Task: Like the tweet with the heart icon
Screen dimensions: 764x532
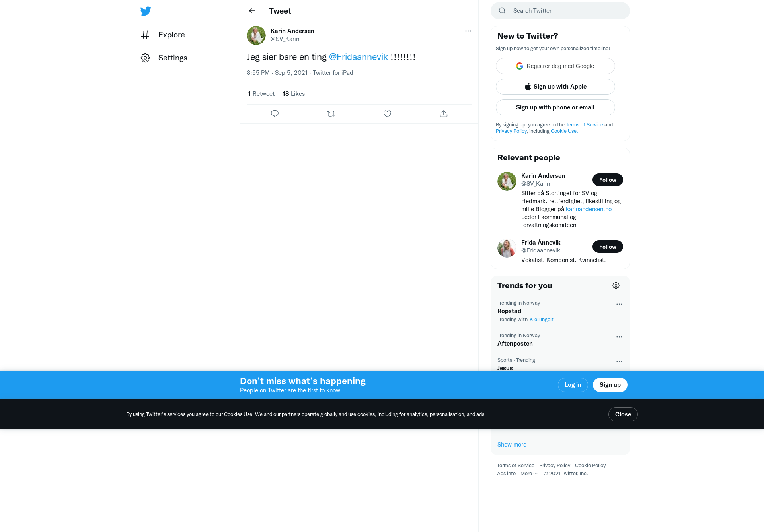Action: coord(387,114)
